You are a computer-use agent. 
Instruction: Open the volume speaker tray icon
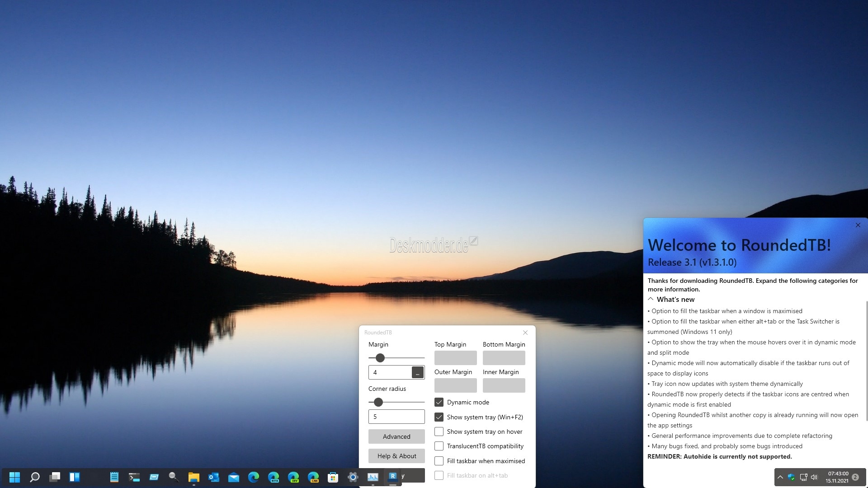814,477
